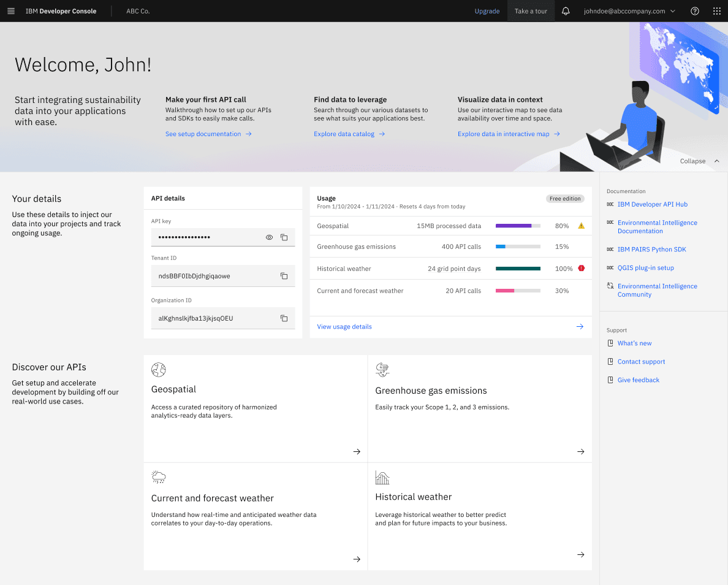Open the Historical weather card title
The width and height of the screenshot is (728, 585).
413,497
